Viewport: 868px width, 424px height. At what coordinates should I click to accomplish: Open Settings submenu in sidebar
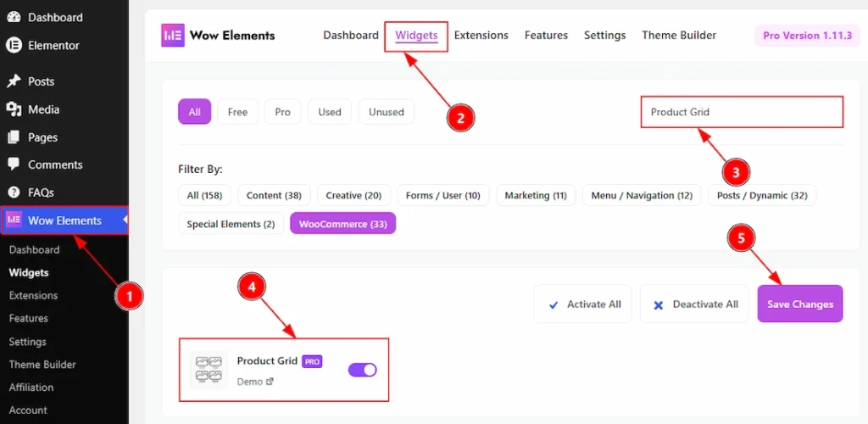tap(28, 342)
